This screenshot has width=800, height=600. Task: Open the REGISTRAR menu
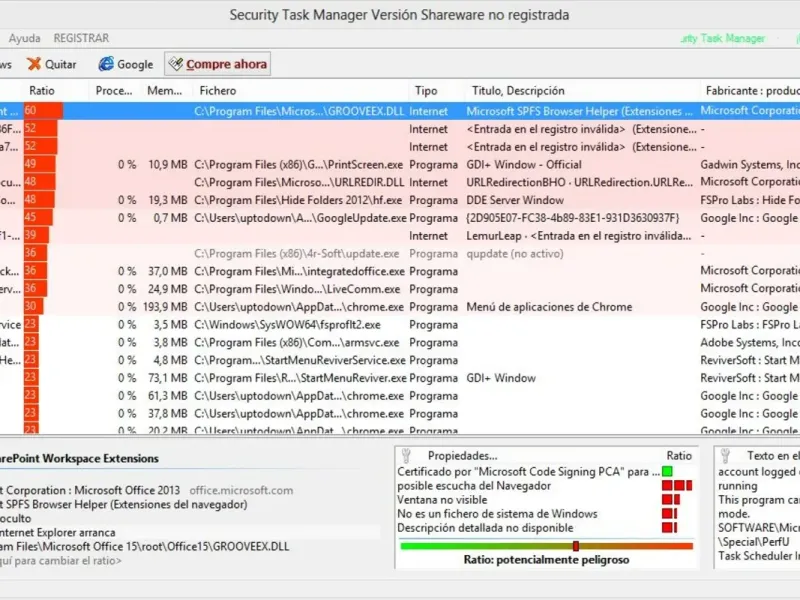(81, 38)
